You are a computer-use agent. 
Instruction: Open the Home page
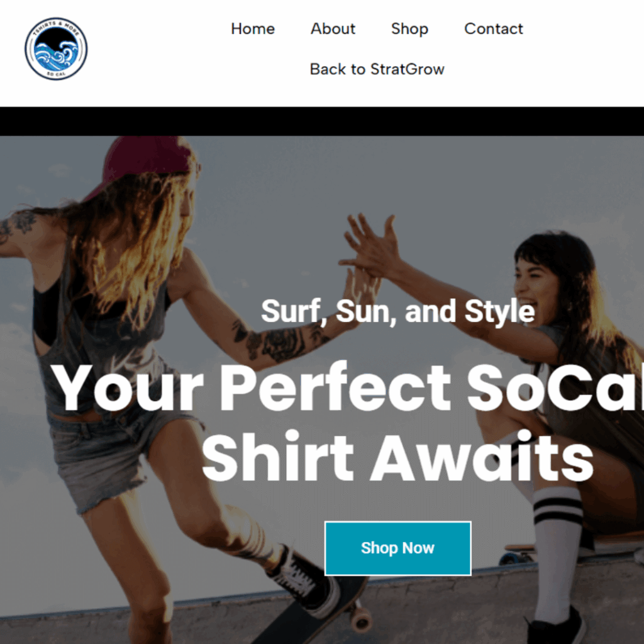(253, 29)
